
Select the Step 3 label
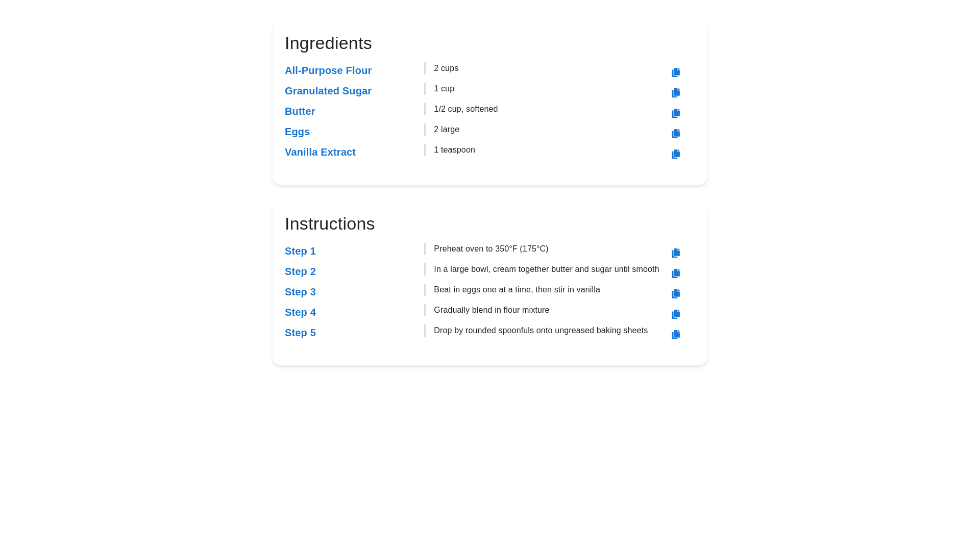pos(300,292)
